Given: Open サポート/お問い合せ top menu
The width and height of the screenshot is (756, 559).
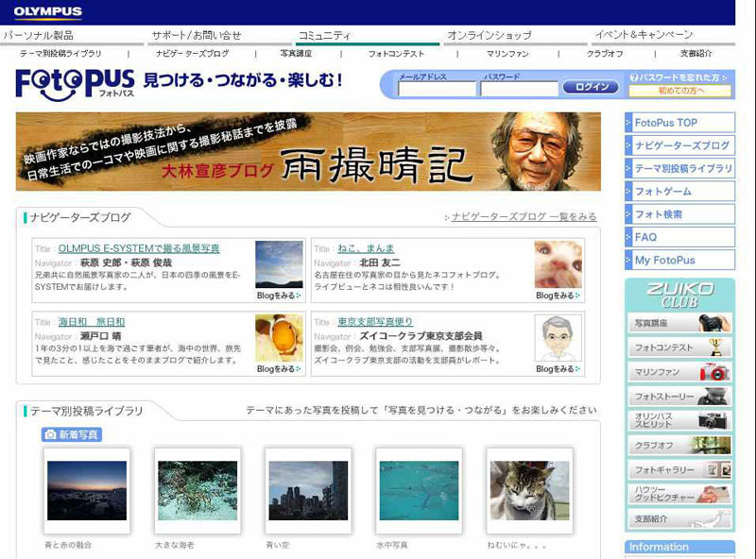Looking at the screenshot, I should [197, 35].
